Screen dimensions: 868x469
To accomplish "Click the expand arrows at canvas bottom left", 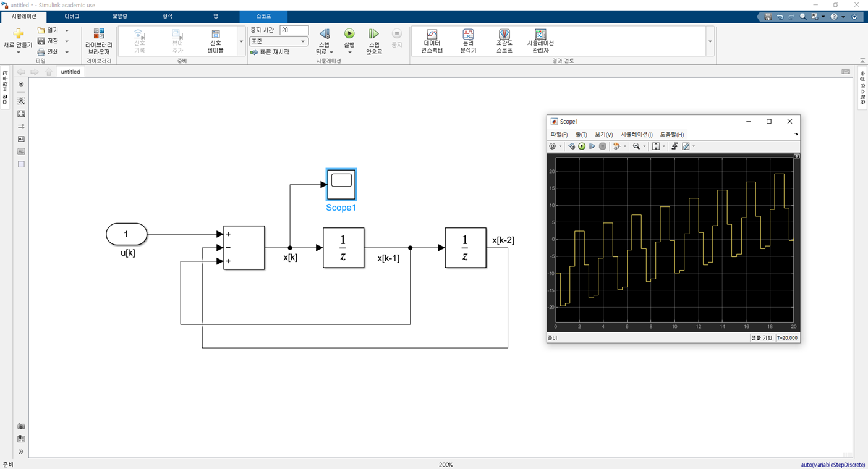I will tap(21, 452).
